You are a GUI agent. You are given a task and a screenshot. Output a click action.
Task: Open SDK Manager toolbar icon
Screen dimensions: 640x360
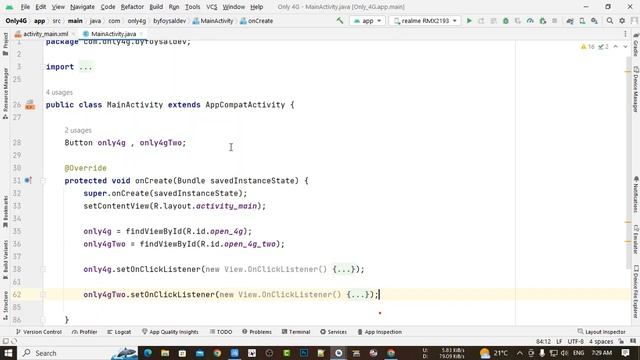(594, 20)
